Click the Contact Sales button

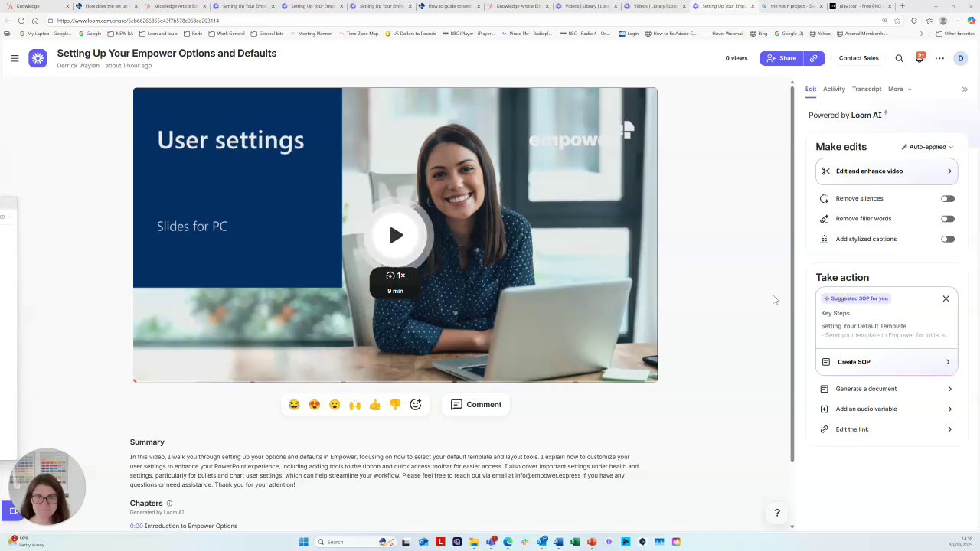point(858,58)
